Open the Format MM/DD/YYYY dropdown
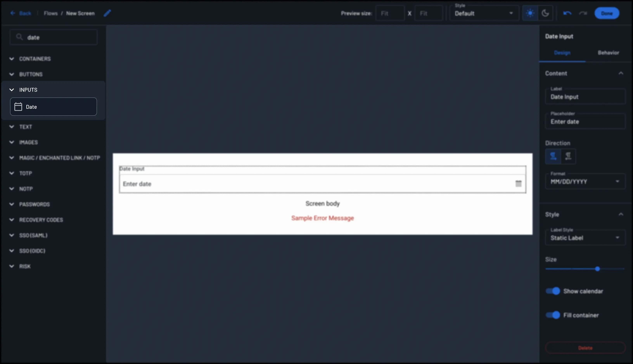The image size is (633, 364). (x=585, y=181)
